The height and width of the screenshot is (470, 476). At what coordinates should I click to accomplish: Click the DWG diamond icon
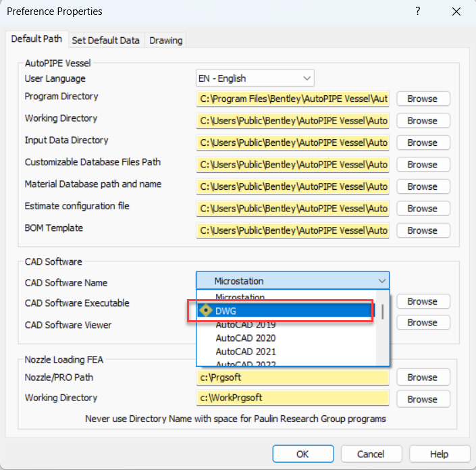click(x=206, y=311)
